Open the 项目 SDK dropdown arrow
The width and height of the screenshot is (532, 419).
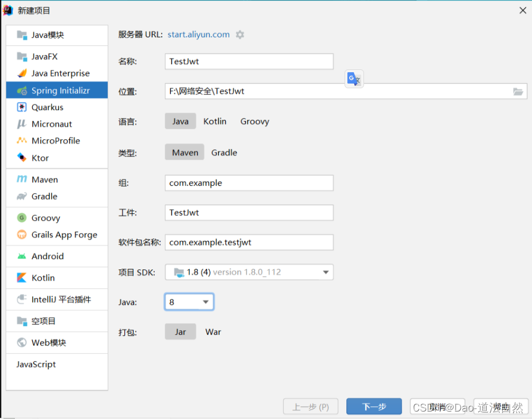coord(326,272)
